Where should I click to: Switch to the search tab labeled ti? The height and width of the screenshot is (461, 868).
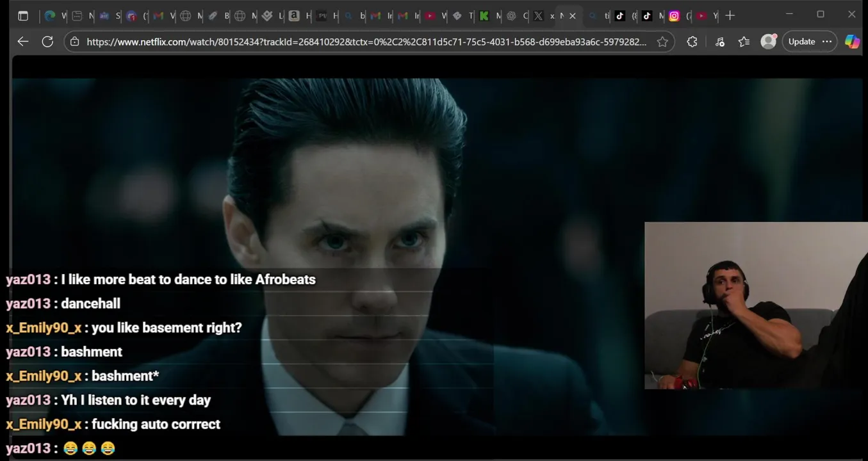598,16
